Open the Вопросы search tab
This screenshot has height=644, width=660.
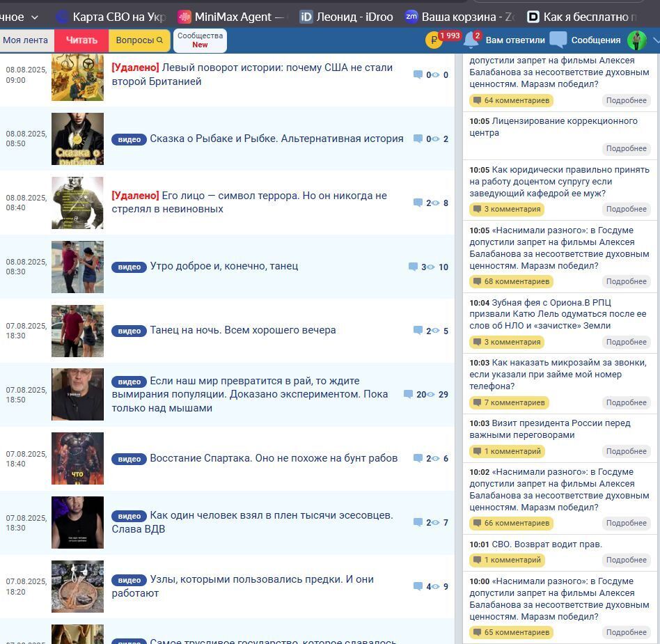pos(139,40)
